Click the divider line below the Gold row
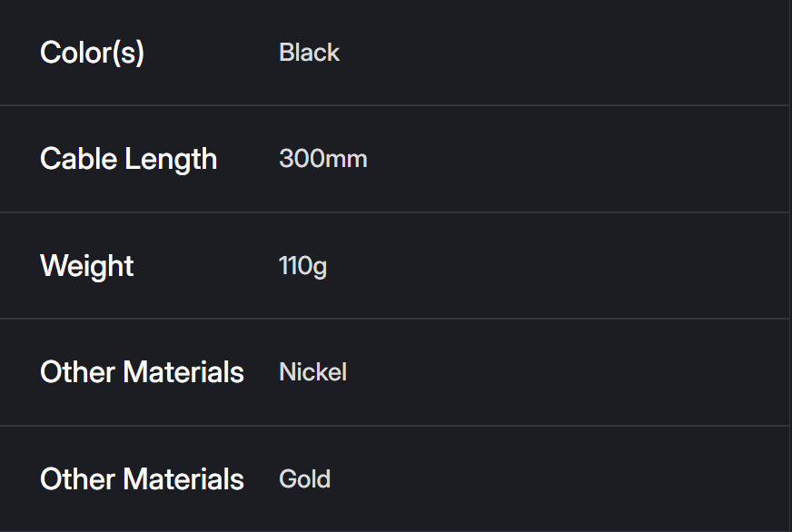This screenshot has height=532, width=792. point(395,531)
